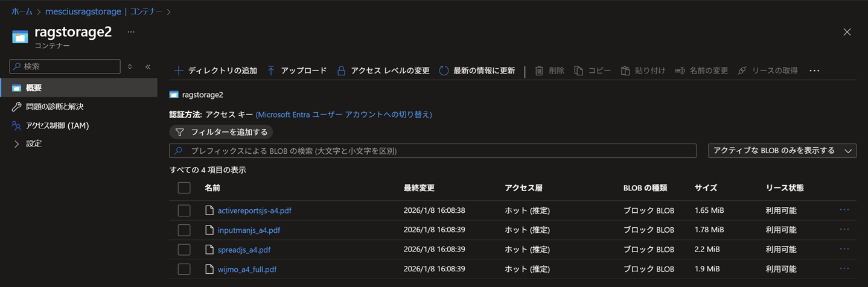This screenshot has height=287, width=868.
Task: Click the file icon beside spreadjs_a4.pdf
Action: (209, 250)
